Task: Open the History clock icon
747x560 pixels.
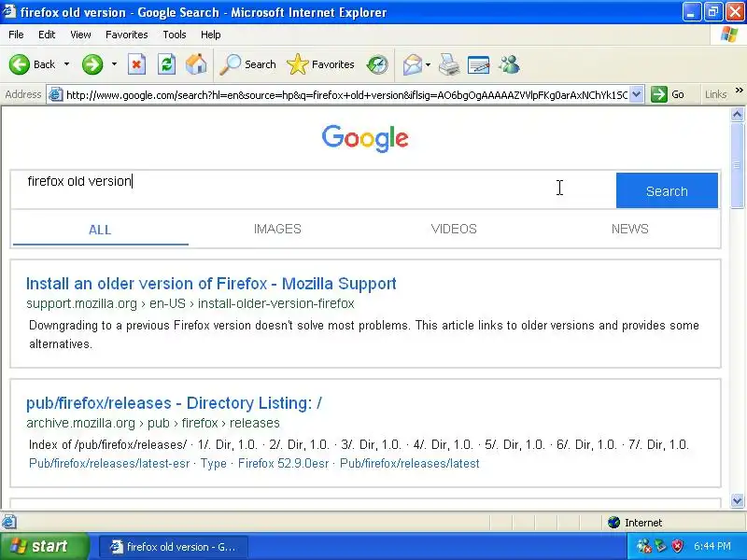Action: click(x=377, y=64)
